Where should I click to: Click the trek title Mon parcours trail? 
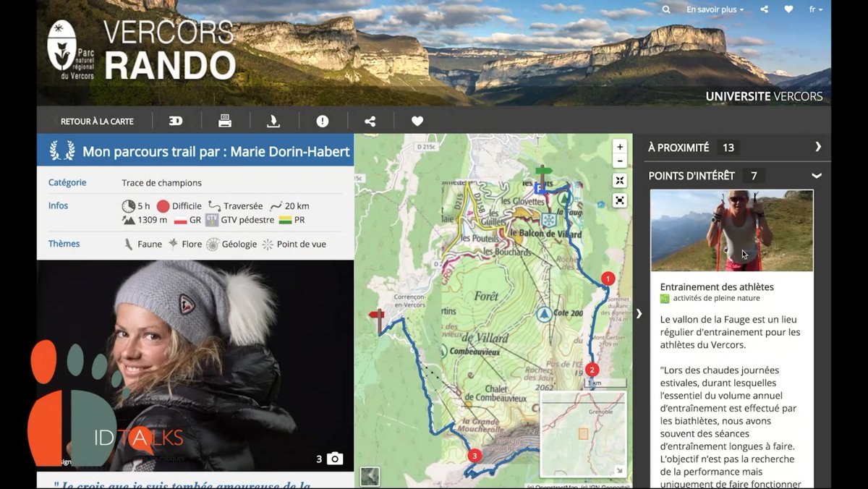(216, 151)
